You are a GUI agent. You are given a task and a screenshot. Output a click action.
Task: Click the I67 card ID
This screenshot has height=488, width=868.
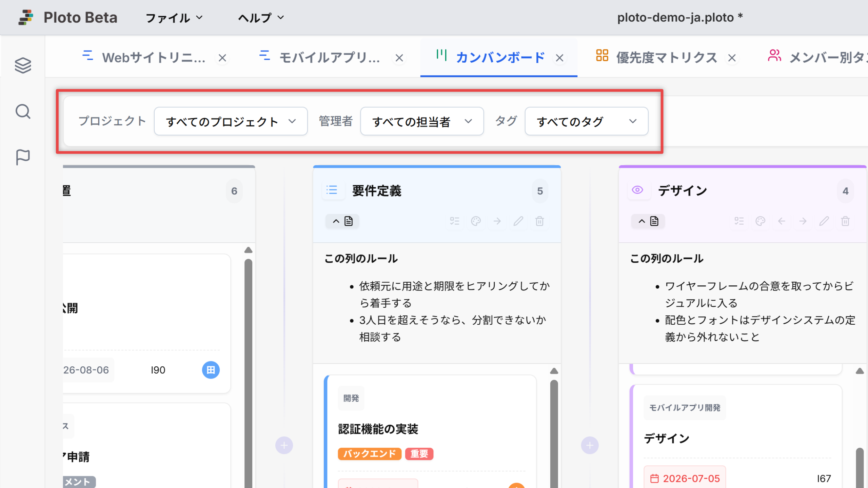tap(824, 479)
